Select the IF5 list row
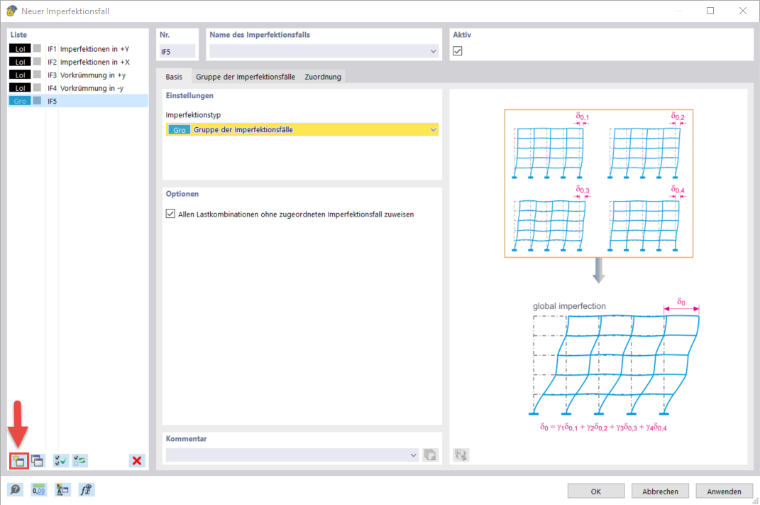 (78, 101)
